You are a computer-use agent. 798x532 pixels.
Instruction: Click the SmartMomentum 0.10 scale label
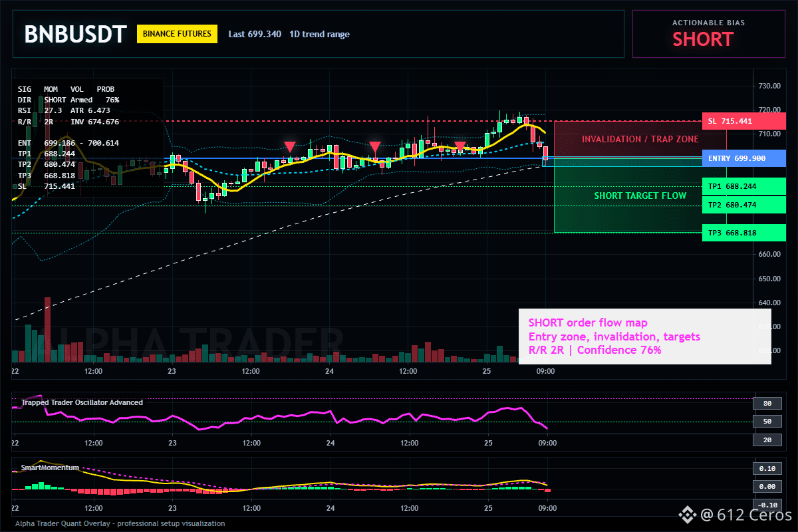(x=767, y=468)
